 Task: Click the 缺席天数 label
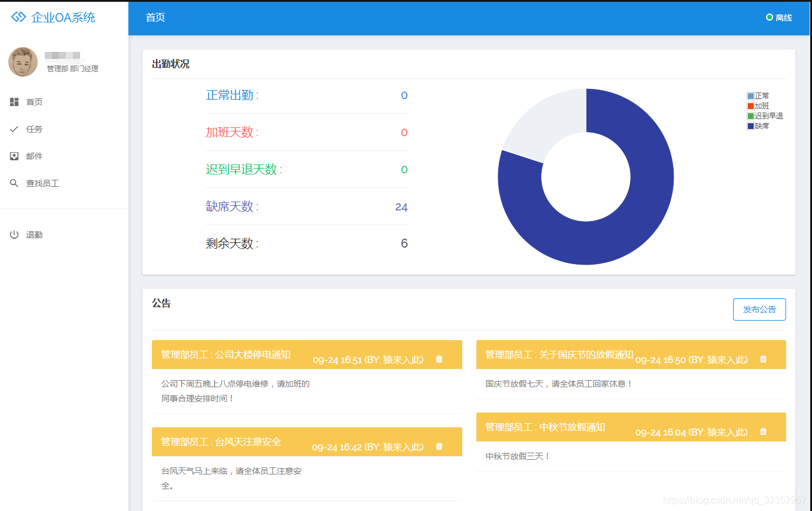(232, 206)
